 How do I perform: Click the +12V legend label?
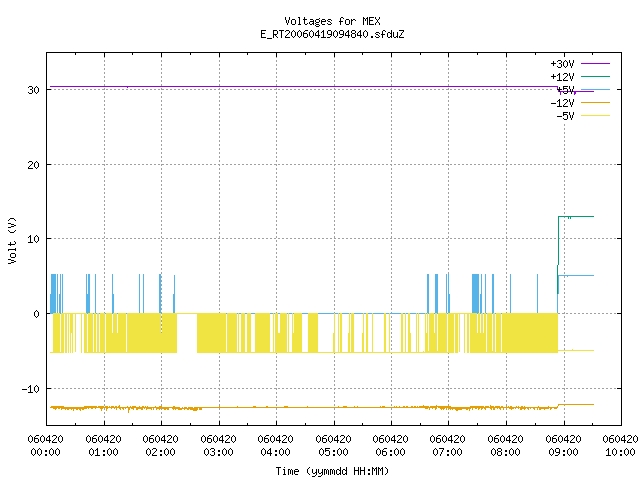point(562,77)
